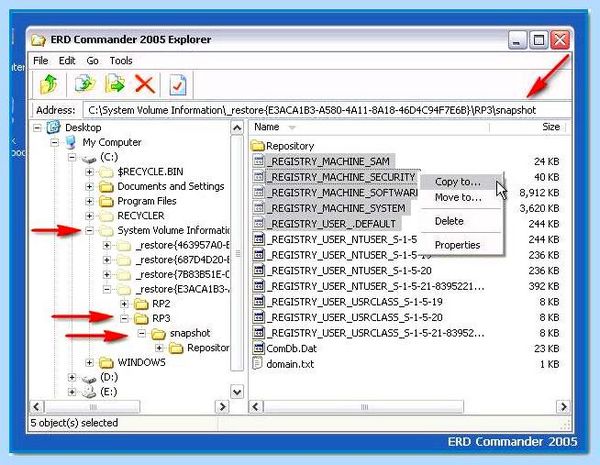Screen dimensions: 600x465
Task: Select the Repository folder icon in file list
Action: tap(258, 145)
